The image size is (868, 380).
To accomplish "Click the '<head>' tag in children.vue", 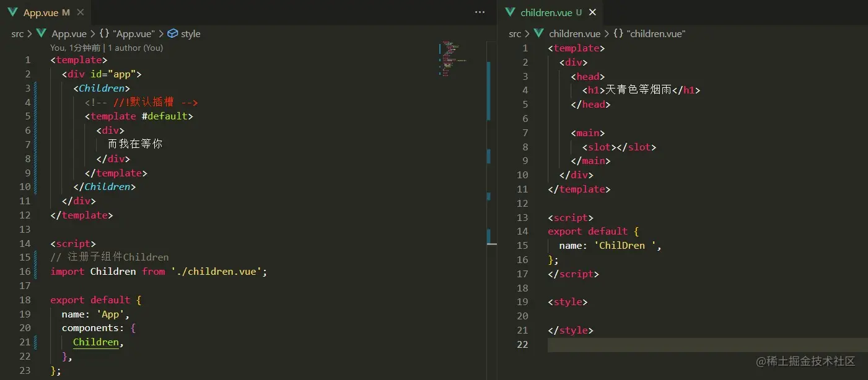I will point(588,77).
